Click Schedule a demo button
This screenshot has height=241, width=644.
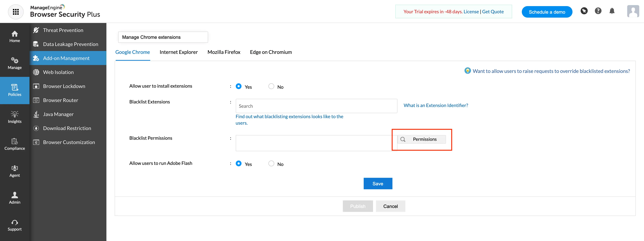[547, 12]
